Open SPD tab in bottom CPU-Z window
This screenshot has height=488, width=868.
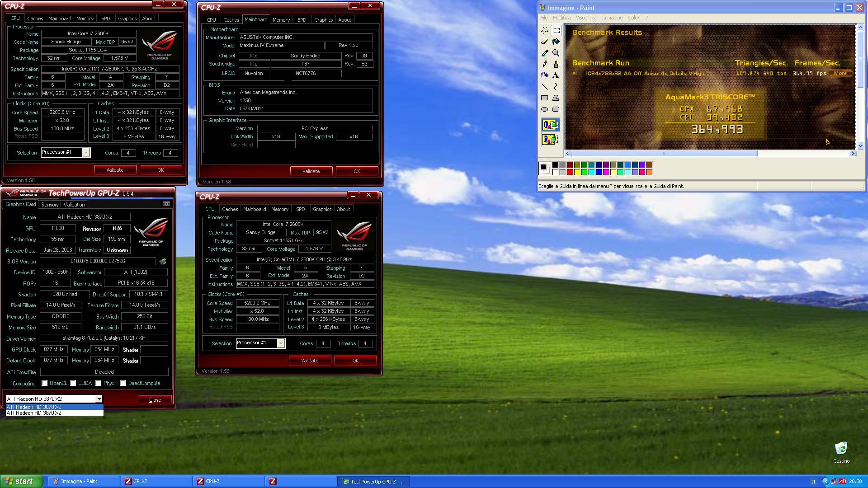300,209
